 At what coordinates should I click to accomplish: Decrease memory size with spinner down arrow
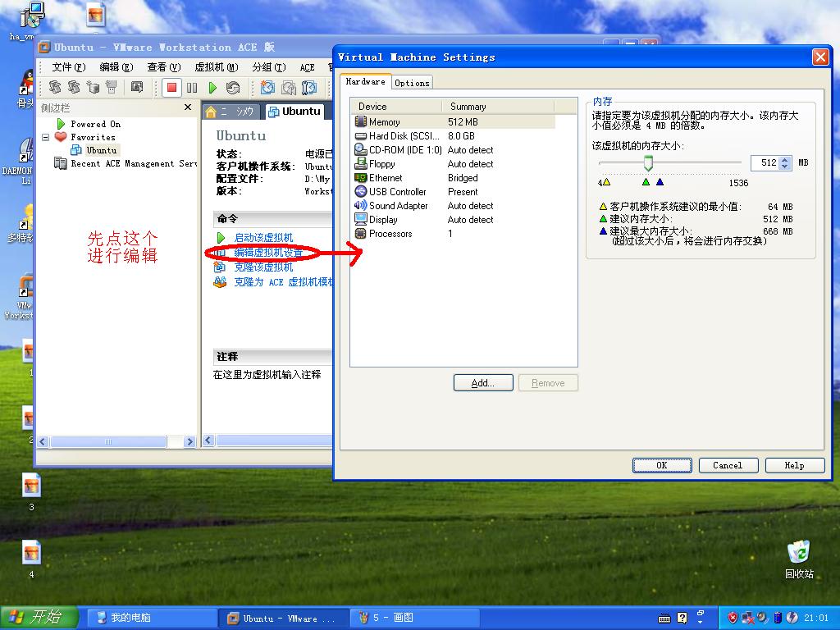tap(785, 166)
